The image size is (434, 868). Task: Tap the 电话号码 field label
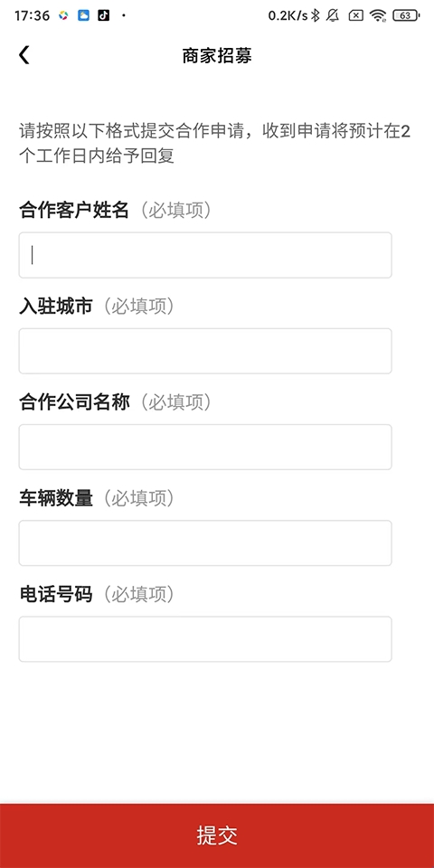56,595
